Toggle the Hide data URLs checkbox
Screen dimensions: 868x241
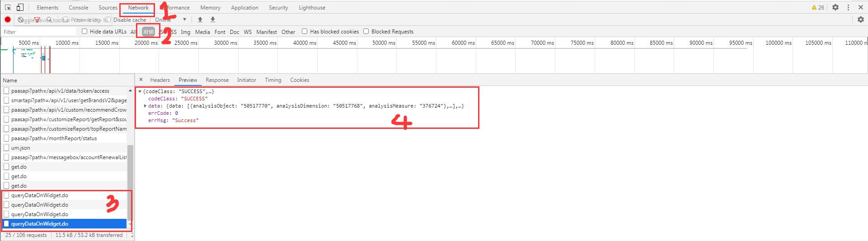coord(84,31)
